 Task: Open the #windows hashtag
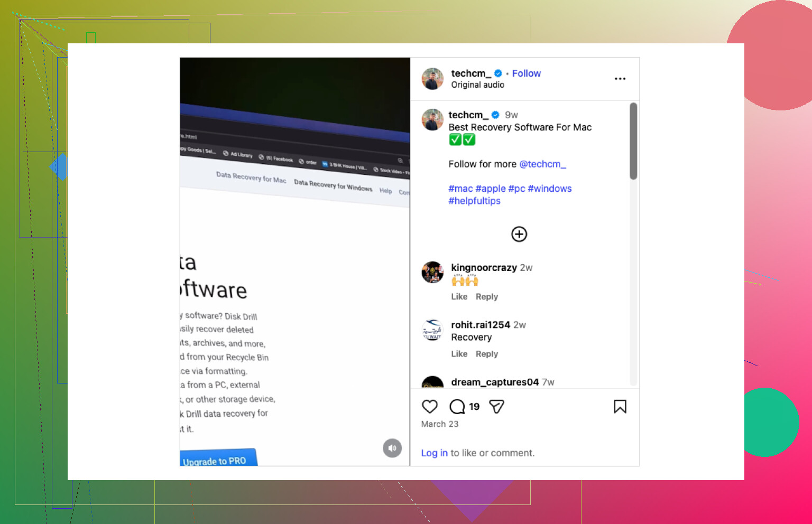pos(550,189)
